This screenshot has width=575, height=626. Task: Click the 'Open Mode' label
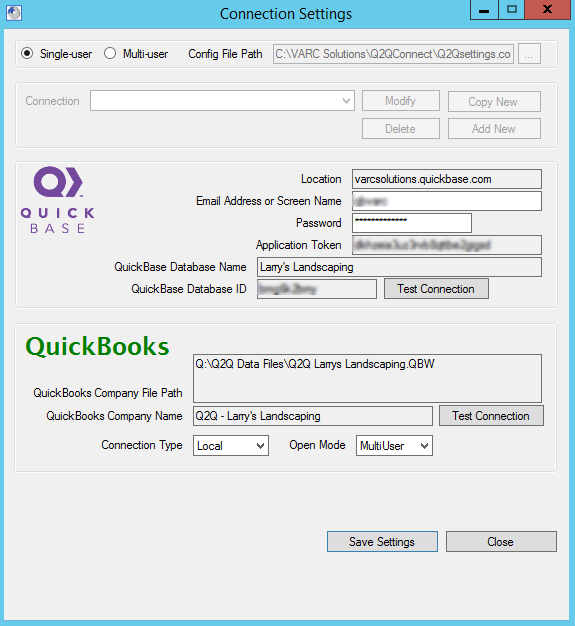317,445
